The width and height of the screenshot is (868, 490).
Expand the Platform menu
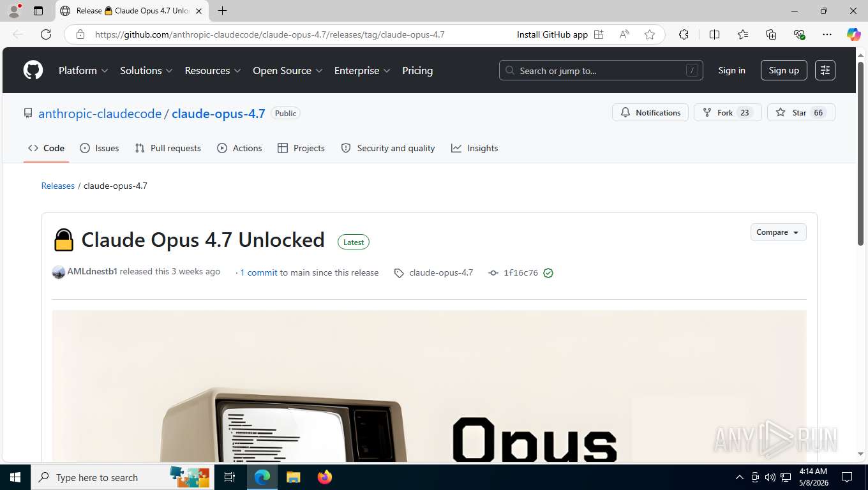pos(83,70)
